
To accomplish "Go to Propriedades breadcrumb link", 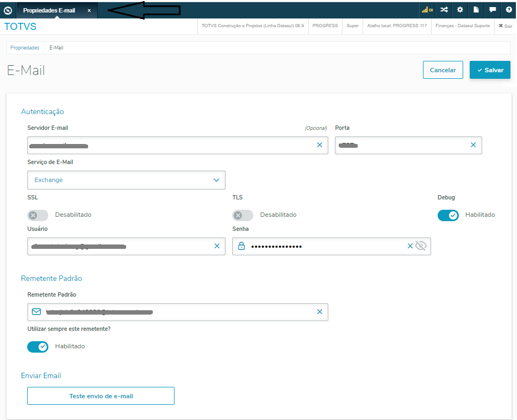I will [x=24, y=48].
